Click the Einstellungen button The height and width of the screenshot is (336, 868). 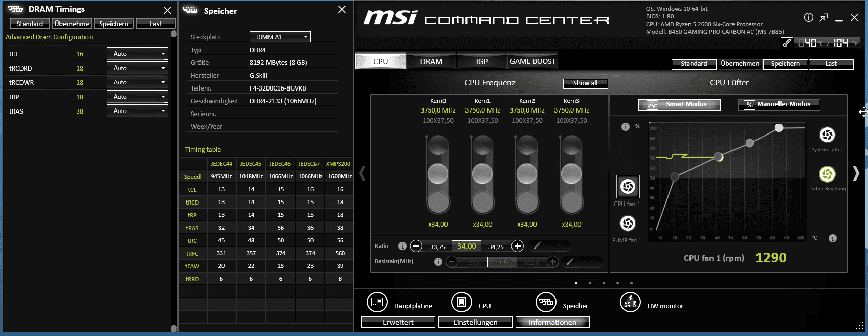(475, 322)
